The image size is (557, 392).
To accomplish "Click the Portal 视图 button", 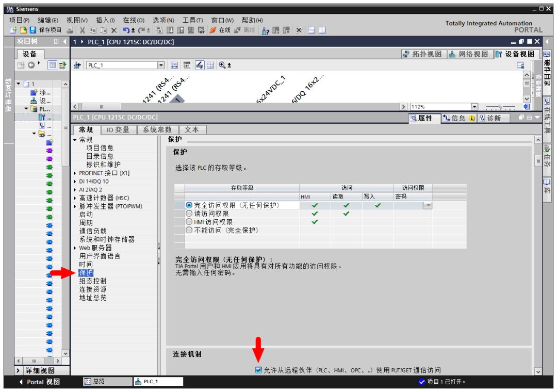I will (x=40, y=382).
